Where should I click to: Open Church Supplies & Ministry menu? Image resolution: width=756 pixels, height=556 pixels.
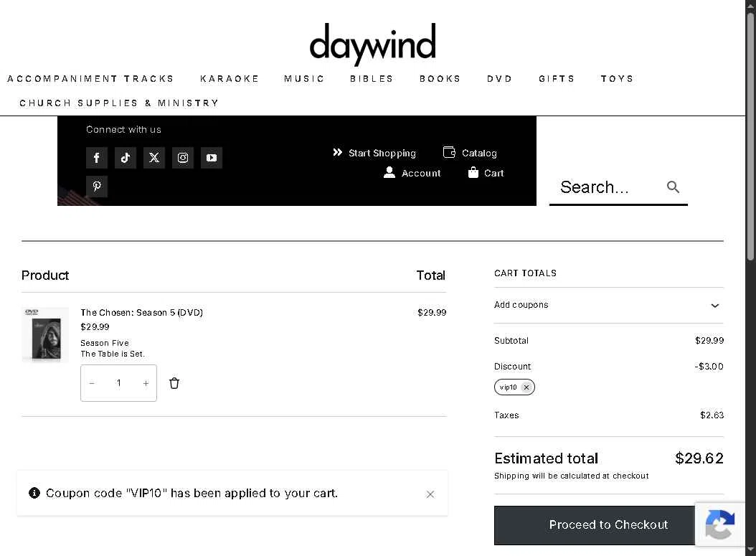(x=119, y=103)
